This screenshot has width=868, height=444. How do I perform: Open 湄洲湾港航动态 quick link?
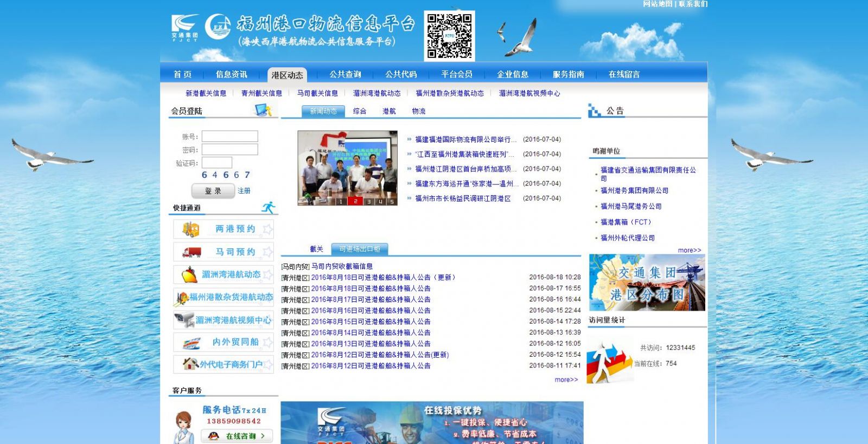224,275
